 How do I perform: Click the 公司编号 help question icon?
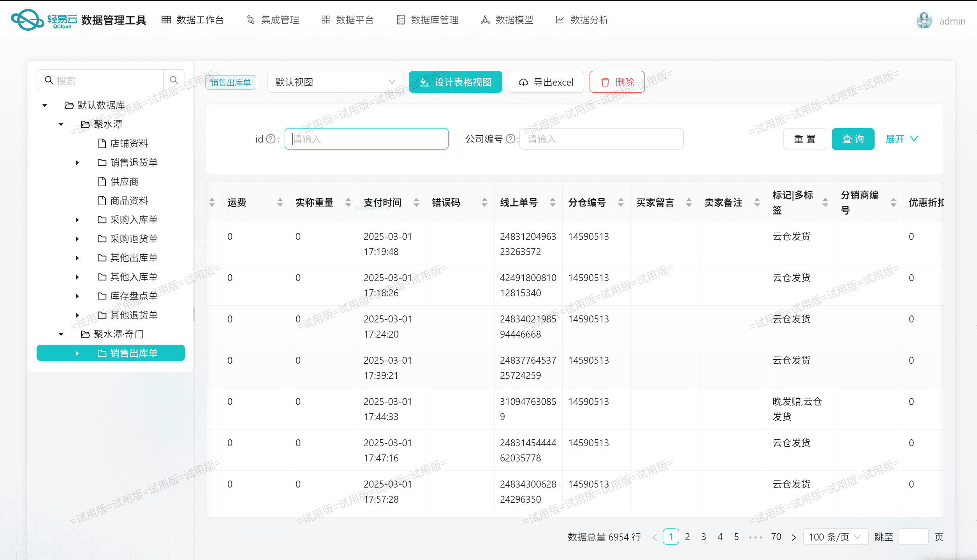[x=510, y=139]
